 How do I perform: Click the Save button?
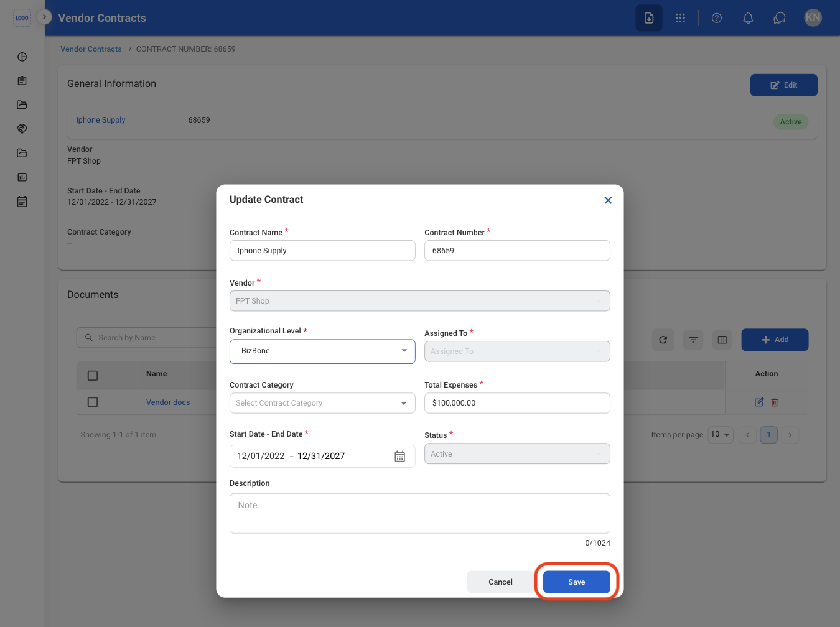[x=577, y=582]
